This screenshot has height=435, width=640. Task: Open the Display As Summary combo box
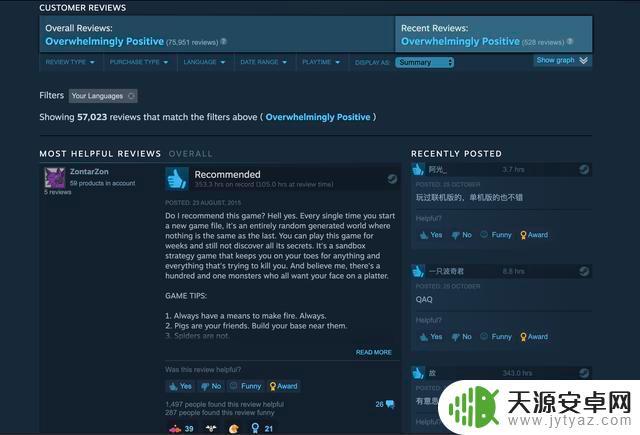click(424, 62)
